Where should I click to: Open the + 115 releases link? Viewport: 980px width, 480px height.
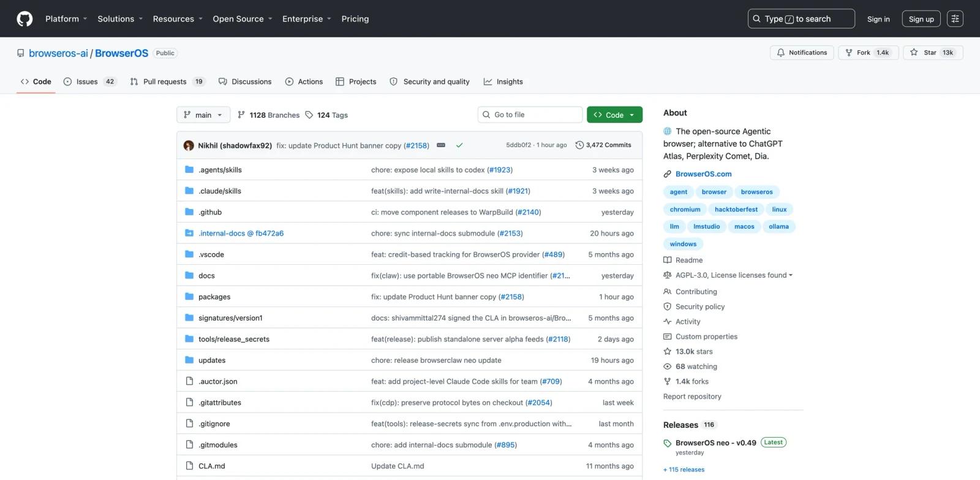click(x=684, y=470)
